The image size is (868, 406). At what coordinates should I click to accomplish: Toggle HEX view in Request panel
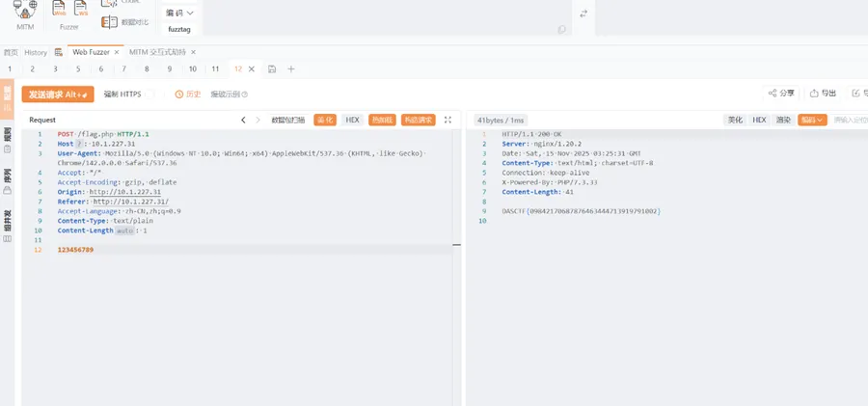352,120
